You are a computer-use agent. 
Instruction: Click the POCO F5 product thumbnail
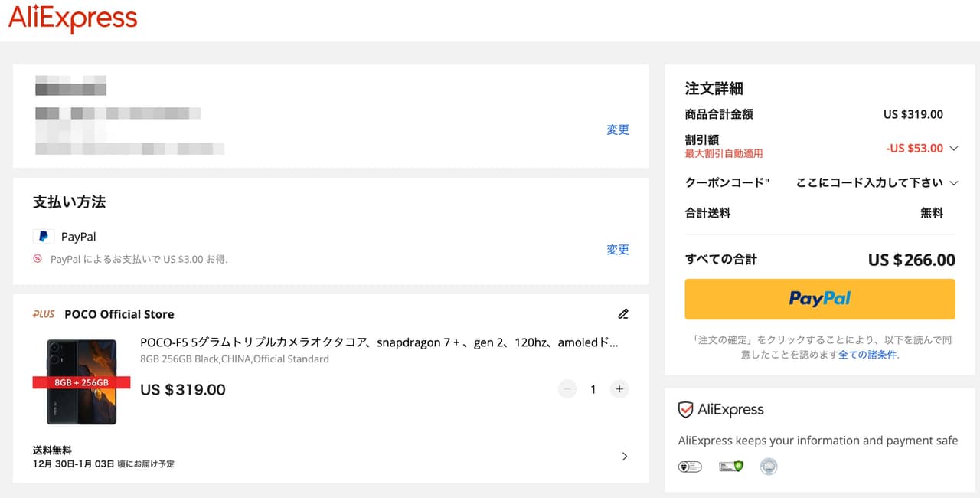[82, 382]
